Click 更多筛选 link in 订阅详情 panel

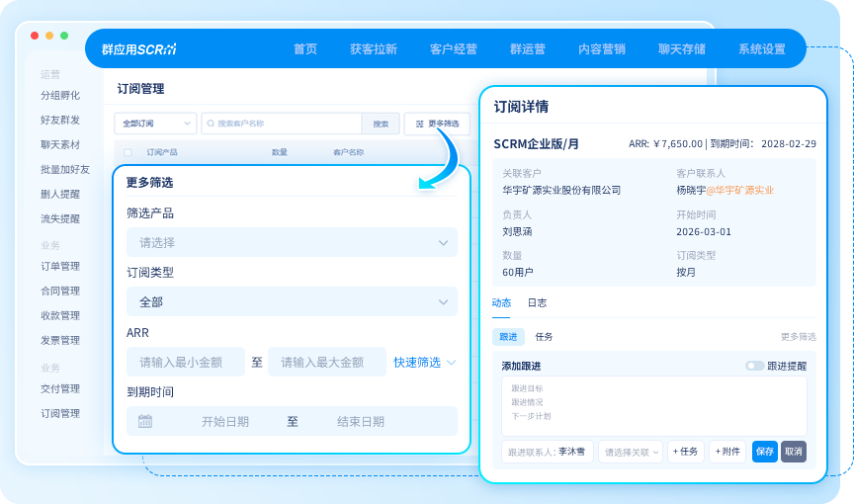[798, 337]
